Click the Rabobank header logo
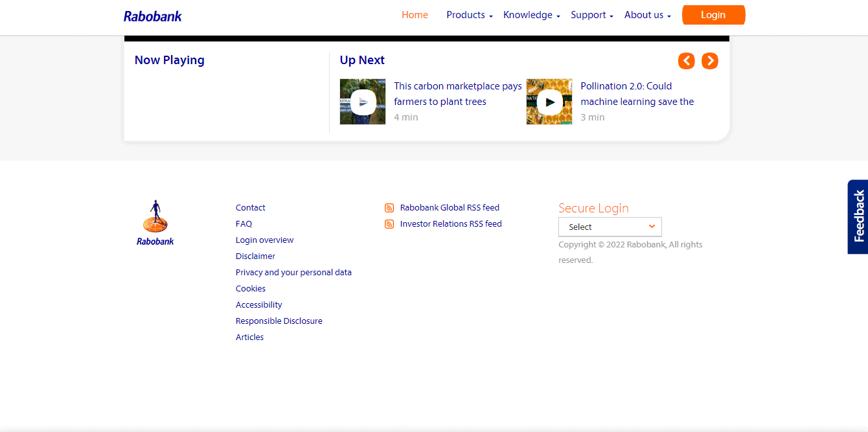Image resolution: width=868 pixels, height=432 pixels. 153,16
